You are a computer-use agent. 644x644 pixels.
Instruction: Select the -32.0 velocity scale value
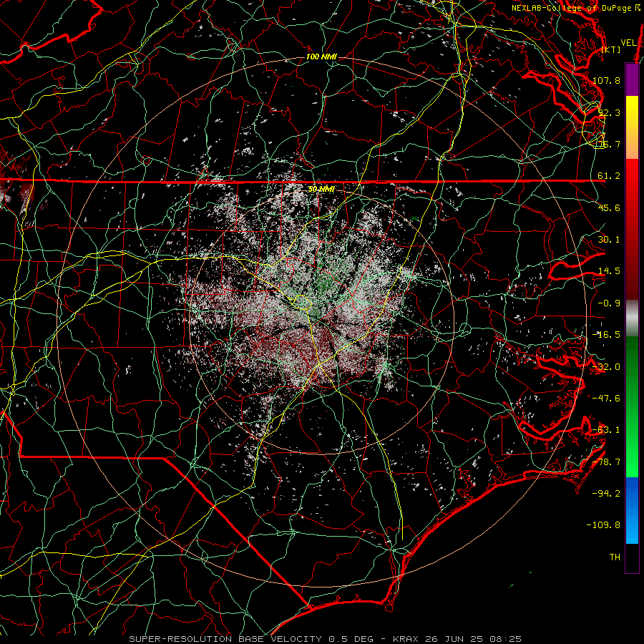point(606,367)
